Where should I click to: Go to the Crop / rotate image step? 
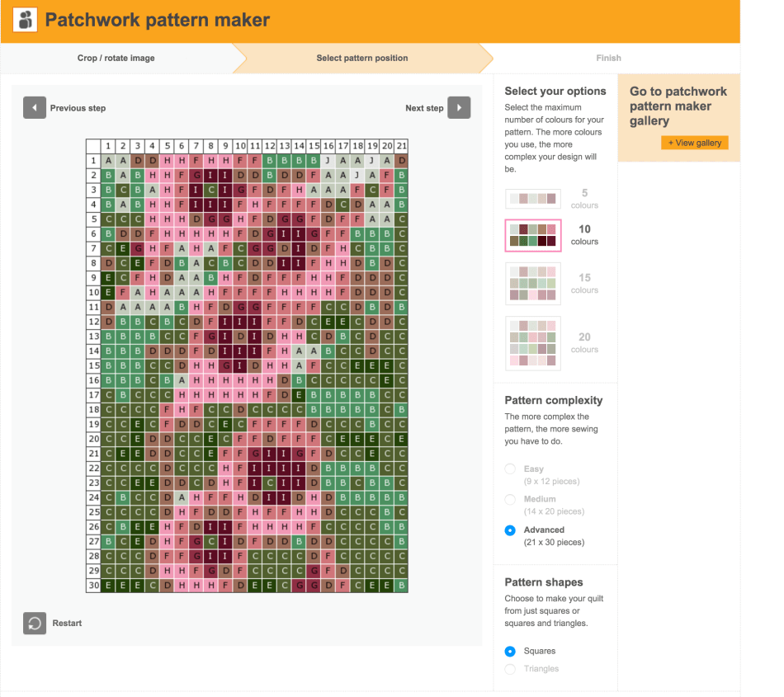pyautogui.click(x=116, y=59)
